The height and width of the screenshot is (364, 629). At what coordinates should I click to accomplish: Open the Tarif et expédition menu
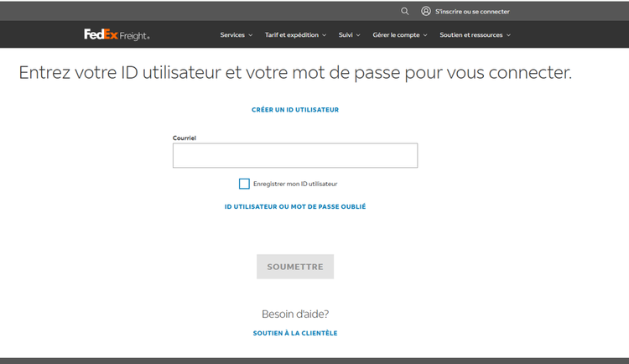click(x=296, y=35)
